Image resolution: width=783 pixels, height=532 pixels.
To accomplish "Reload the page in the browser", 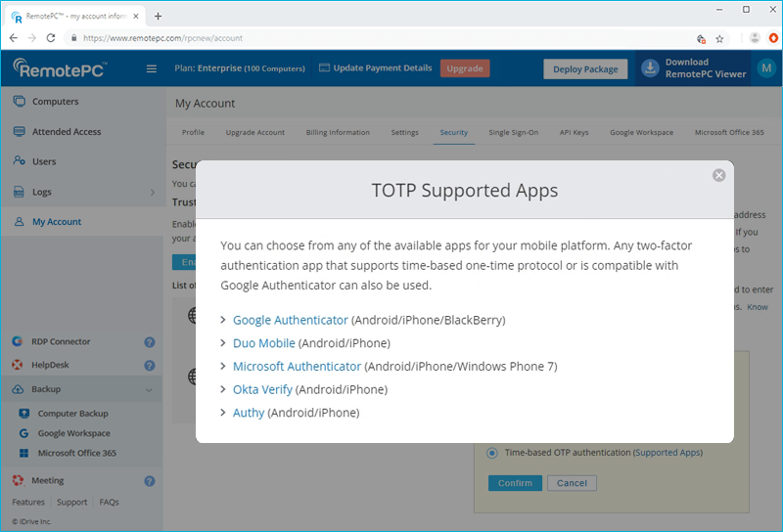I will (51, 38).
